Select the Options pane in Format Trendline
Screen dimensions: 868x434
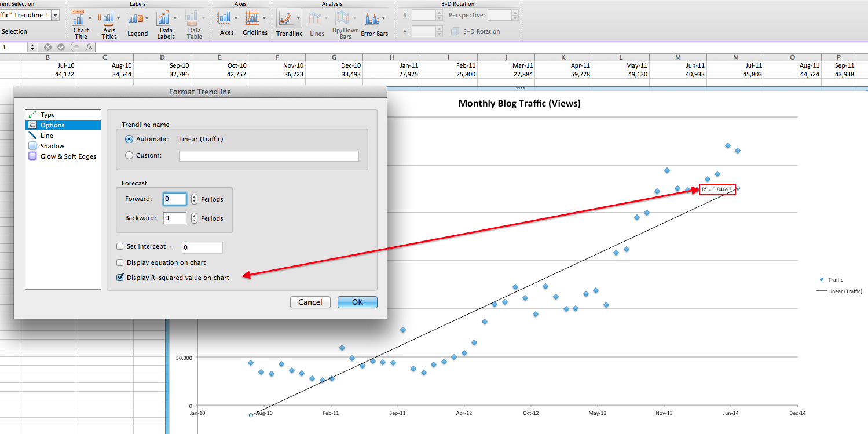pos(63,125)
